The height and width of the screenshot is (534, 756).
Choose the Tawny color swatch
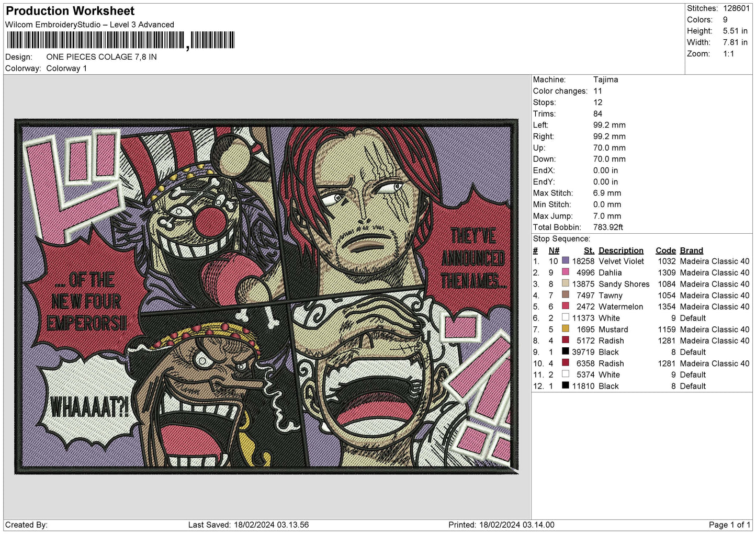pos(565,295)
